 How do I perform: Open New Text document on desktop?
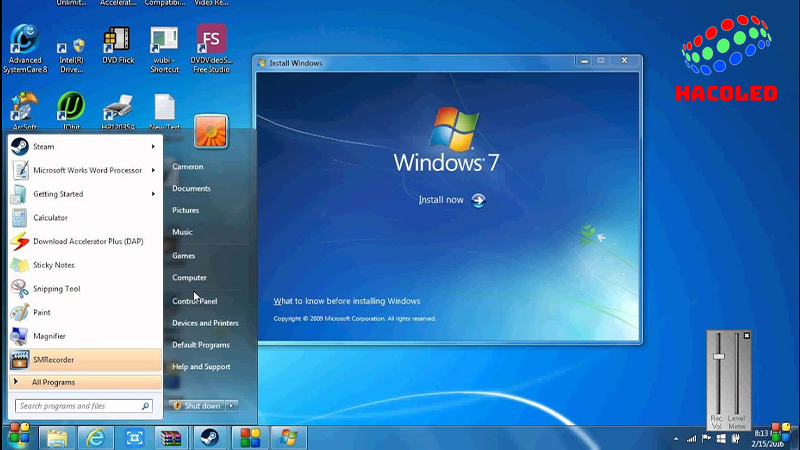(x=164, y=111)
